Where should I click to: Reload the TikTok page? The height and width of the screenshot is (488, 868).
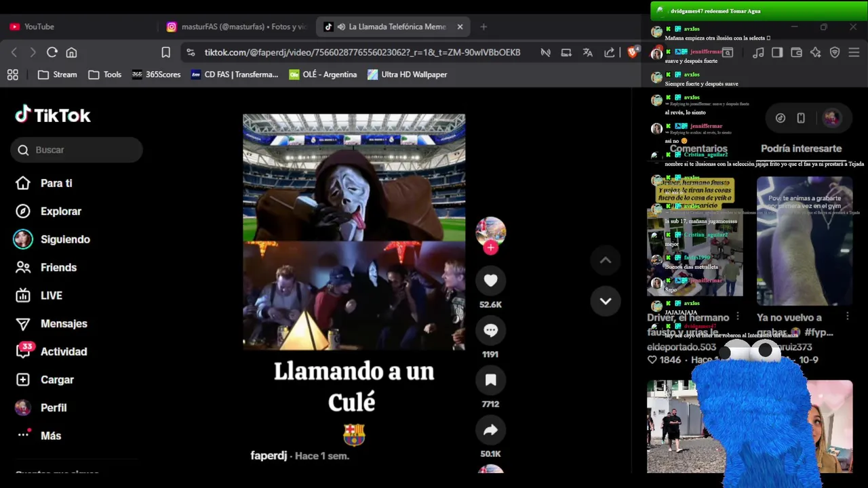52,52
